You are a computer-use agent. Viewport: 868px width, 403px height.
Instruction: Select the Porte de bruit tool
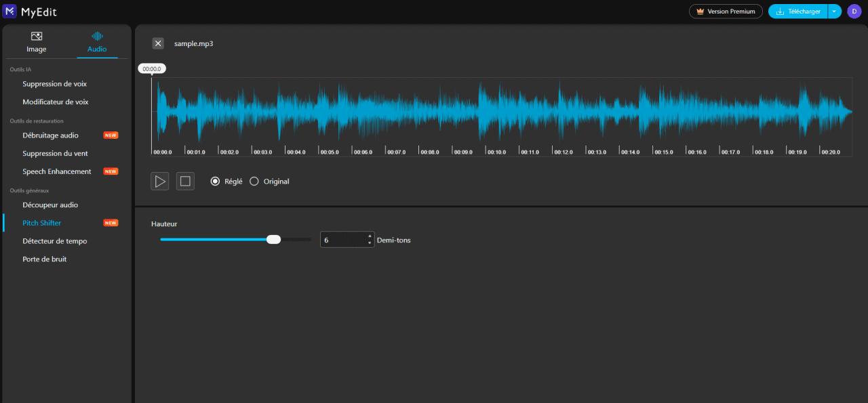click(43, 258)
